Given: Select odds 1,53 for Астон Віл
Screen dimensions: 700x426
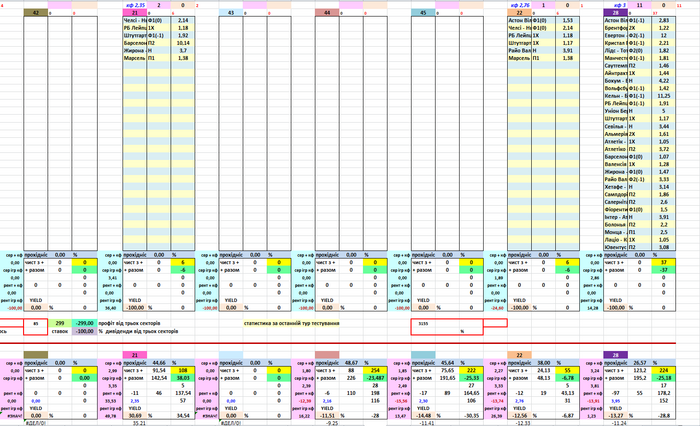Looking at the screenshot, I should (567, 21).
